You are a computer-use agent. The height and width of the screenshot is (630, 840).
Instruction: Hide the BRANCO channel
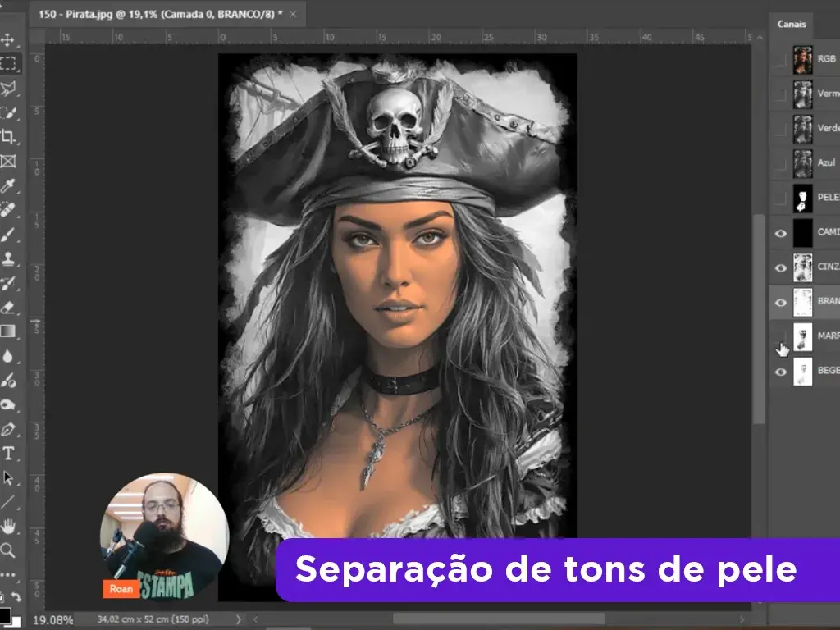782,302
